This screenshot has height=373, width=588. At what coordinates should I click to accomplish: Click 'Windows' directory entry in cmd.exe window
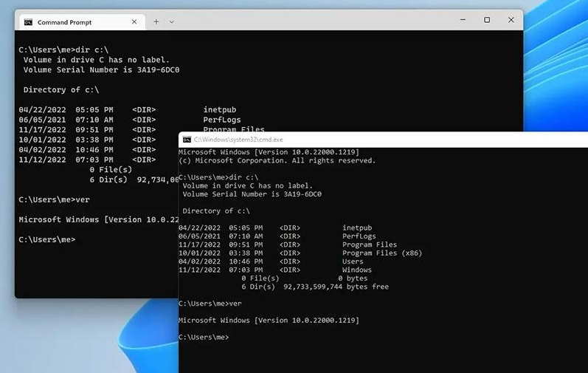click(x=357, y=270)
